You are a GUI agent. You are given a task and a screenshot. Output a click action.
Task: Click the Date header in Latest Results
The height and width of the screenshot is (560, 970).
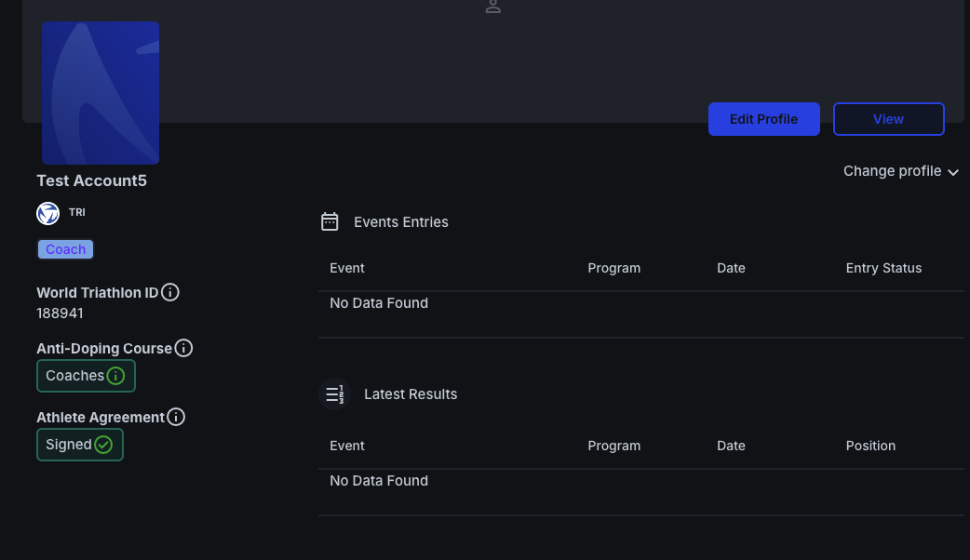click(731, 446)
